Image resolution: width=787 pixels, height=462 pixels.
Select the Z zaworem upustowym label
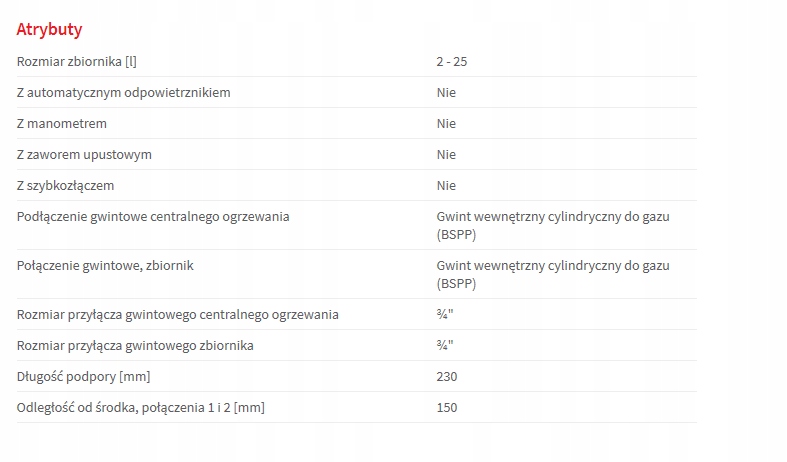pos(84,155)
